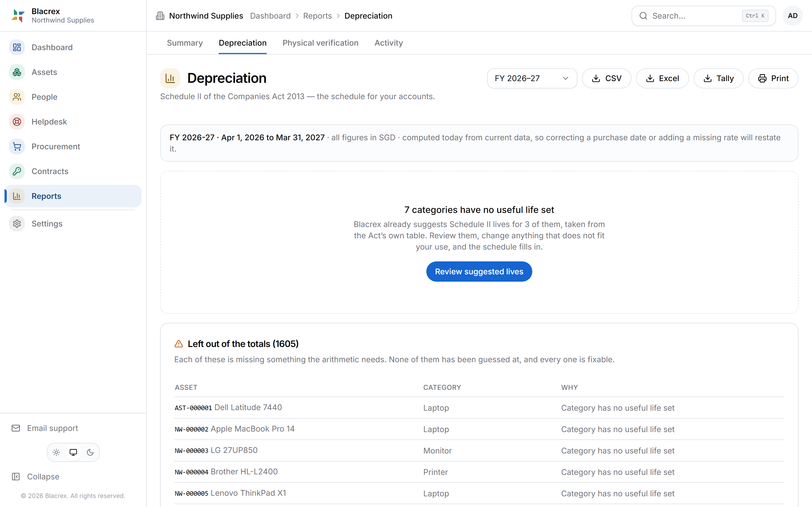The height and width of the screenshot is (507, 812).
Task: Click the Contracts key icon
Action: (x=17, y=171)
